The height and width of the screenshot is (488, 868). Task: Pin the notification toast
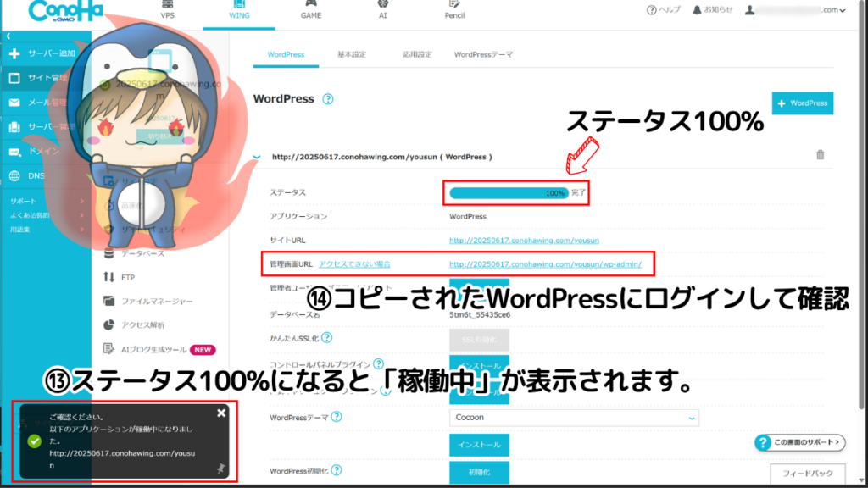[x=221, y=469]
